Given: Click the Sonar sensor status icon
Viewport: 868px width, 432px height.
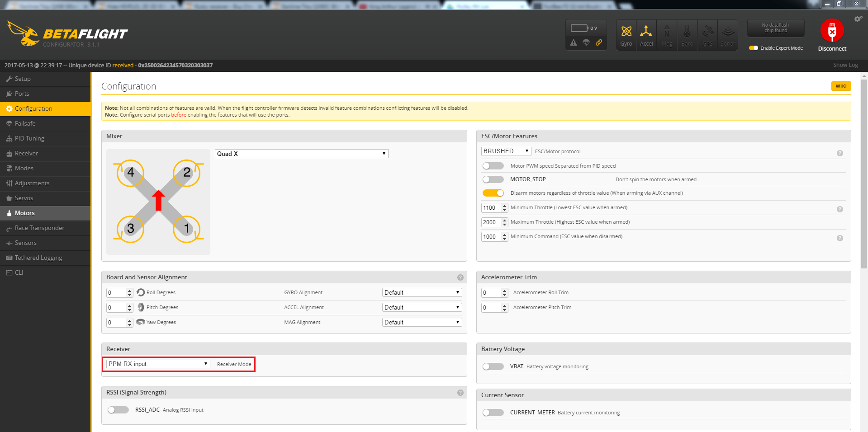Looking at the screenshot, I should coord(728,35).
